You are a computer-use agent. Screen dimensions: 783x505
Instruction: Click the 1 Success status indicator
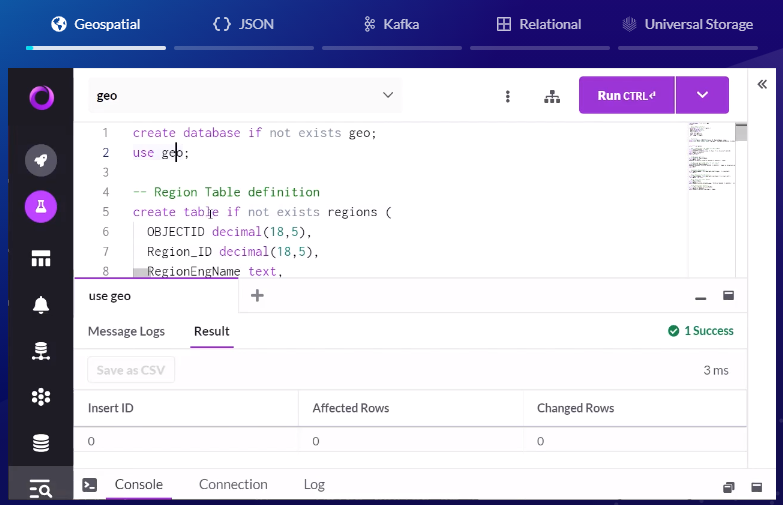click(x=701, y=331)
